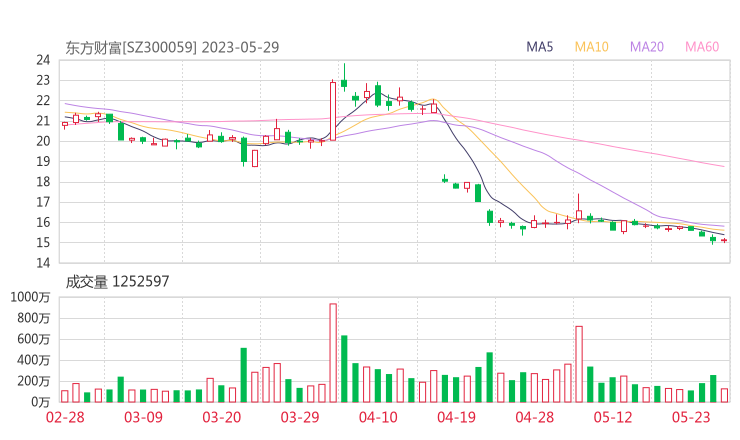Click the tallest red volume bar
Viewport: 740px width, 440px height.
(333, 353)
